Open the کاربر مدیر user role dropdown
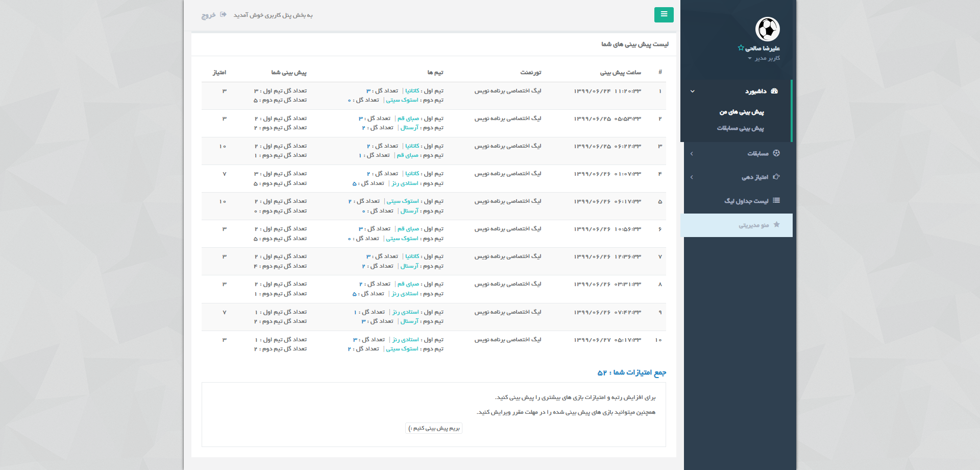Viewport: 980px width, 470px height. [x=764, y=58]
